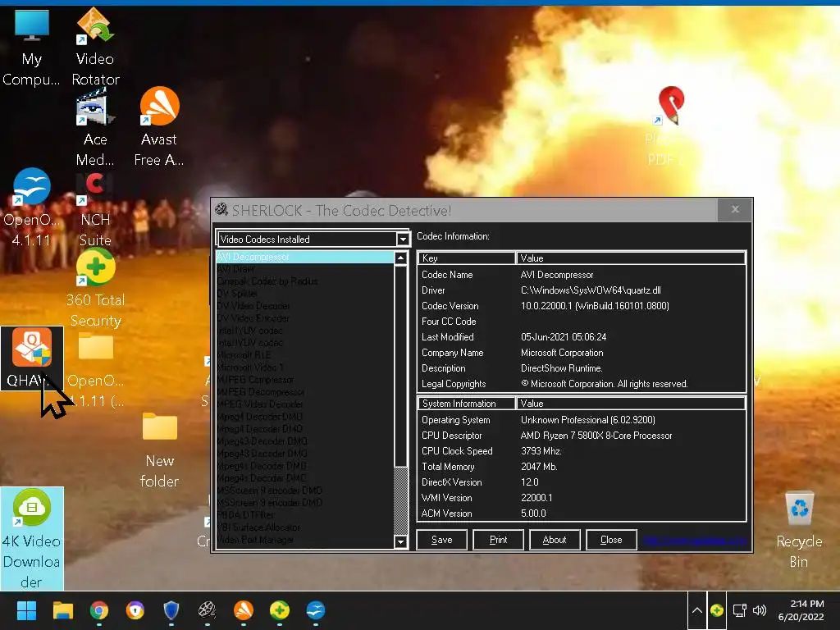This screenshot has height=630, width=840.
Task: Open the orange shield browser taskbar icon
Action: [x=135, y=610]
